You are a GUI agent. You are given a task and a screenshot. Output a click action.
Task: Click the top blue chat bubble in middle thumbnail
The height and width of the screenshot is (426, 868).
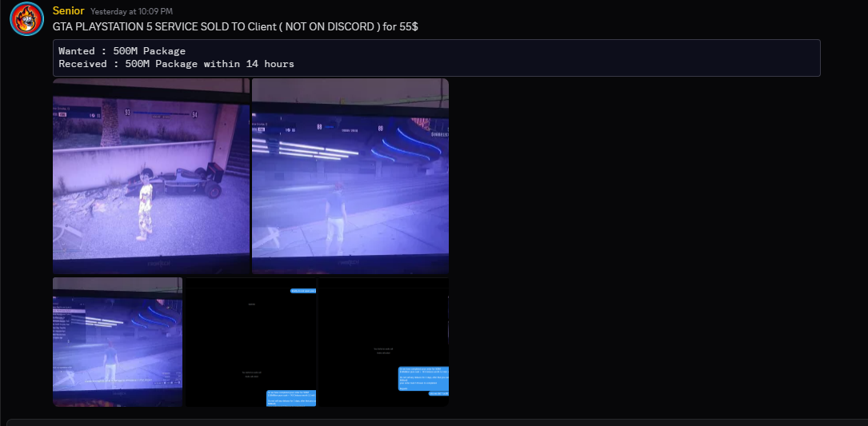[x=302, y=291]
